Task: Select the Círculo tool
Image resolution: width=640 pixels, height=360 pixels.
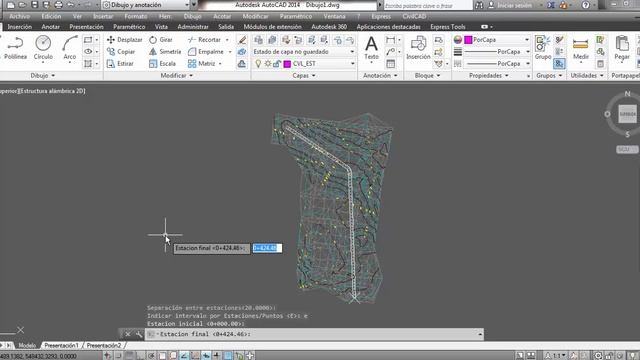Action: tap(43, 48)
